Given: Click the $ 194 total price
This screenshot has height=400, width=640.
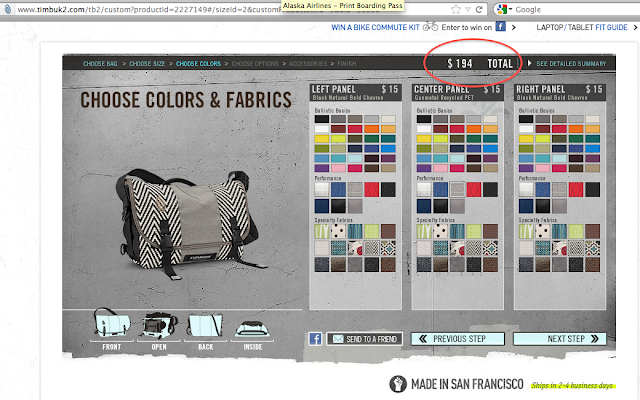Looking at the screenshot, I should tap(460, 64).
